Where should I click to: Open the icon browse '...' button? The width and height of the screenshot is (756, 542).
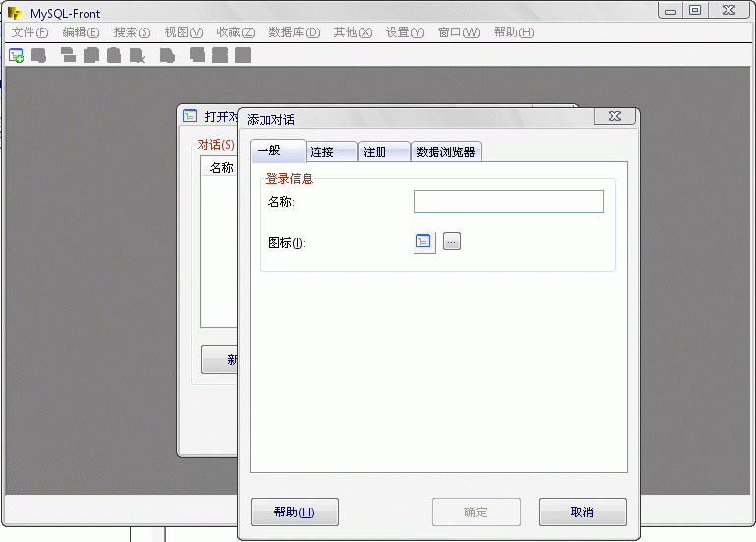452,241
